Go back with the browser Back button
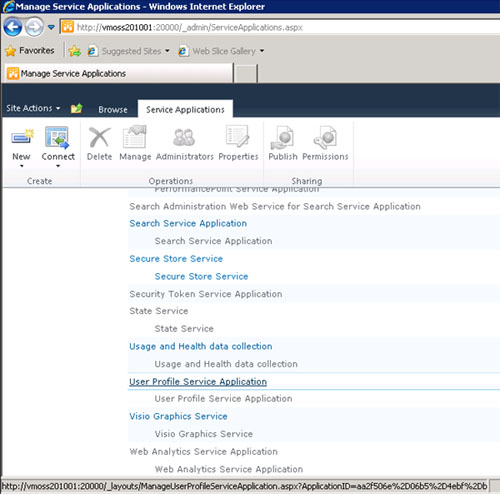500x494 pixels. [13, 27]
